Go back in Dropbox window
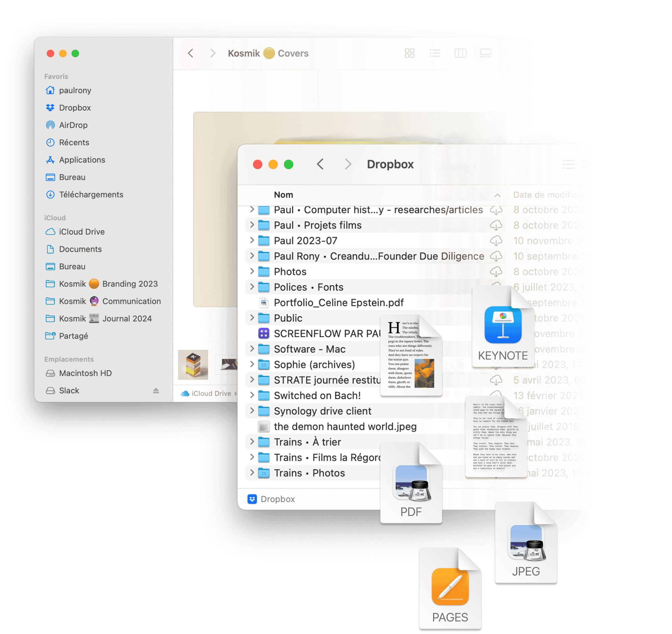The width and height of the screenshot is (672, 634). (320, 164)
